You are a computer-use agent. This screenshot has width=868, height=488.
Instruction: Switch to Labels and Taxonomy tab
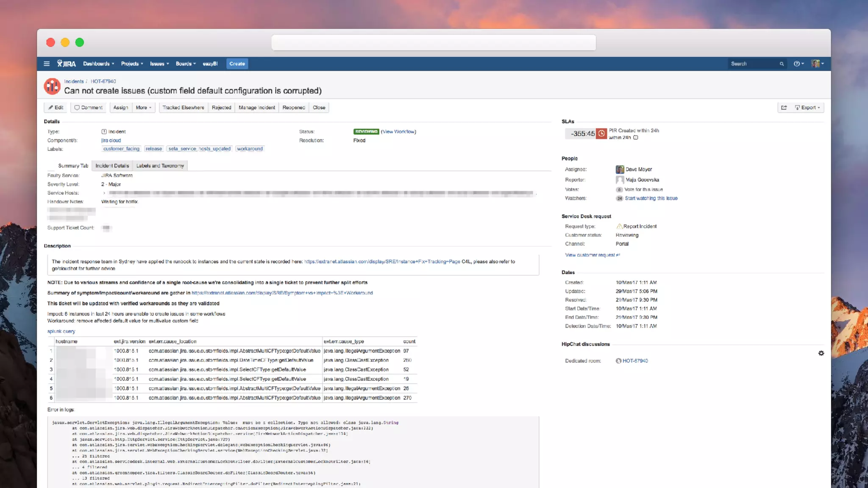pyautogui.click(x=160, y=166)
